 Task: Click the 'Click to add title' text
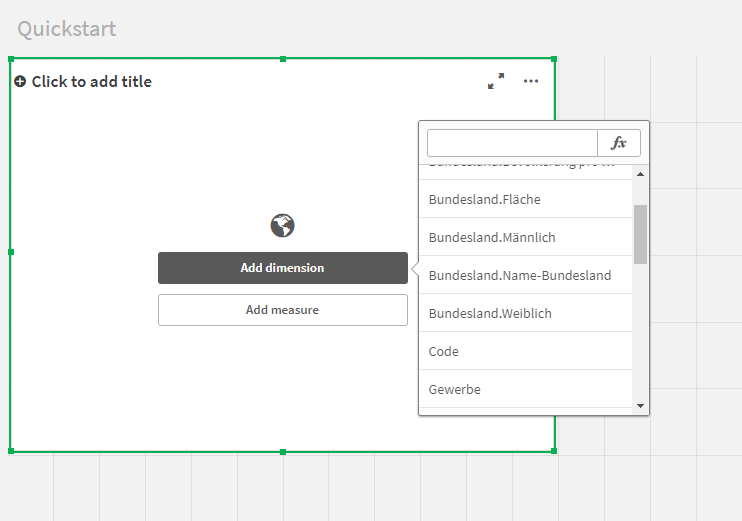(92, 82)
